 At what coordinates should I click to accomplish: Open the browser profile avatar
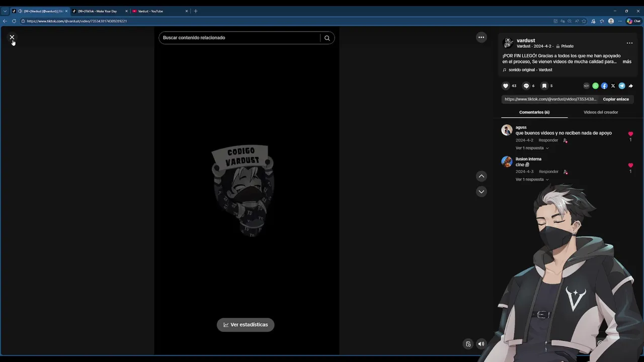[x=611, y=21]
